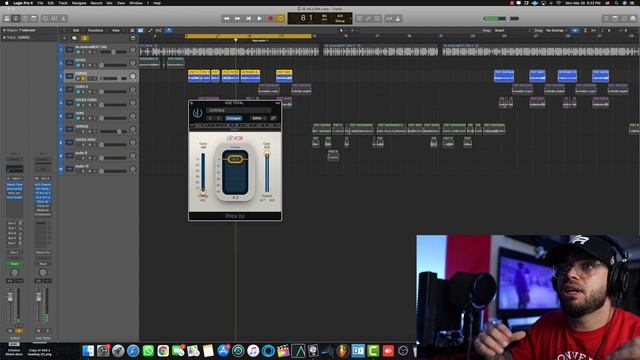Screen dimensions: 640x360
Task: Open the Mixer button in control bar
Action: 55,18
